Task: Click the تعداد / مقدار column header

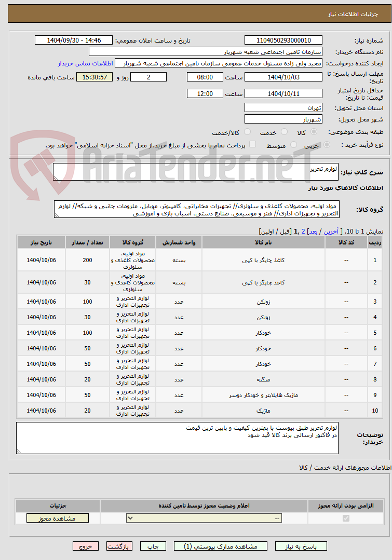Action: click(87, 242)
